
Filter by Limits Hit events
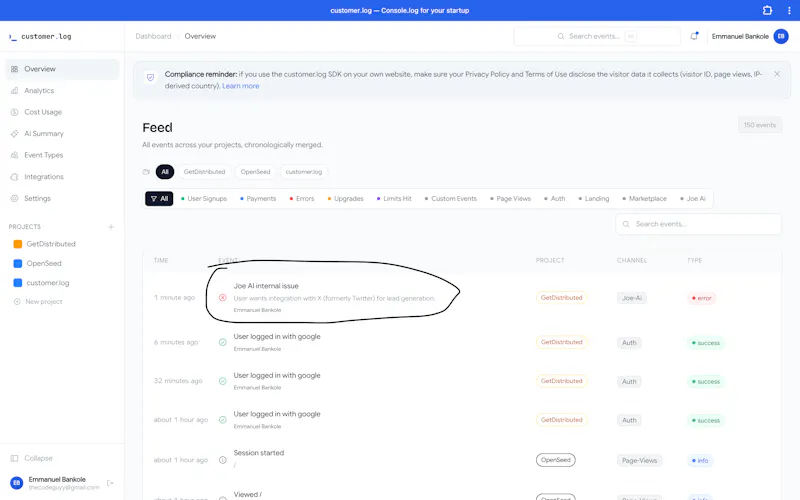(x=394, y=198)
